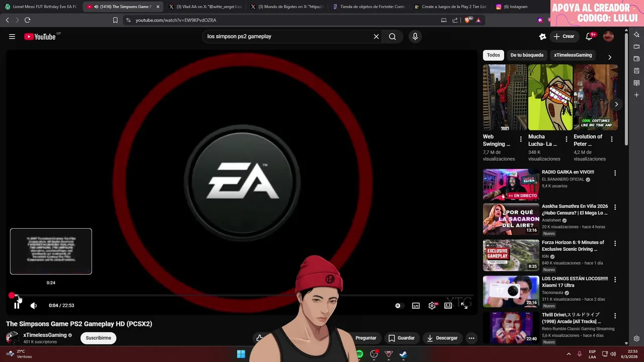Bookmark this page icon
Image resolution: width=644 pixels, height=362 pixels.
(115, 20)
